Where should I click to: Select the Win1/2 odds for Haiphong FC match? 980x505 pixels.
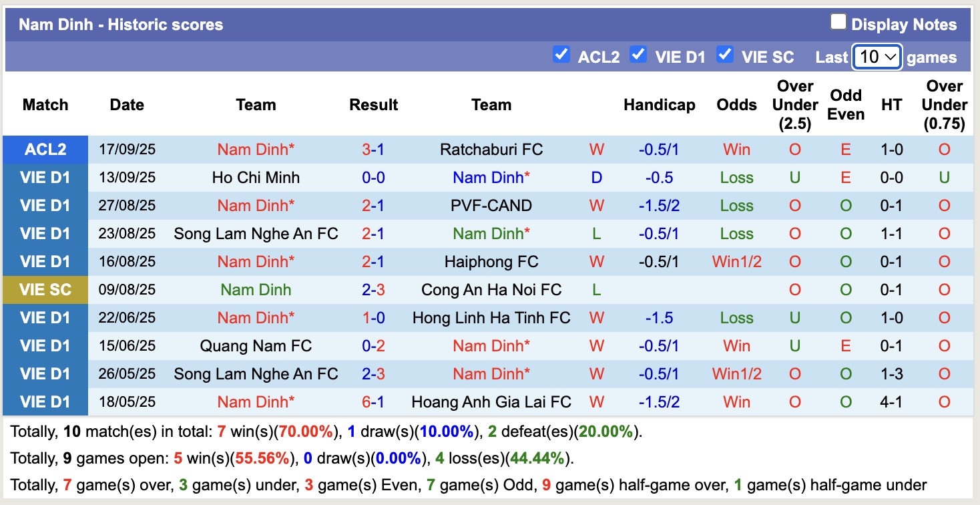coord(736,261)
